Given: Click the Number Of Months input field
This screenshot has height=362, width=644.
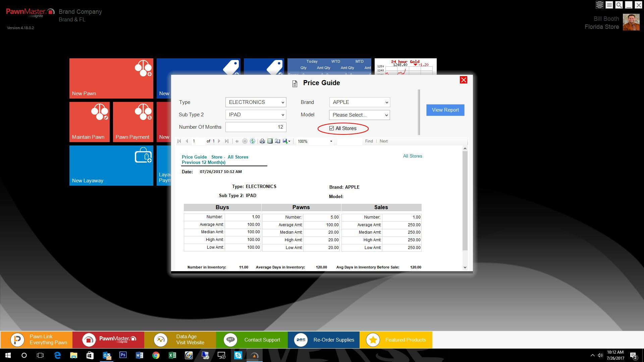Looking at the screenshot, I should pyautogui.click(x=256, y=127).
